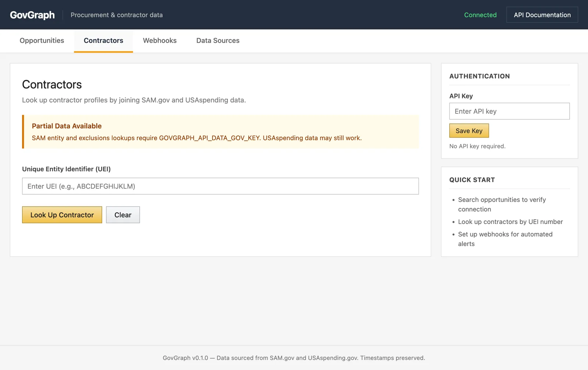Select the Contractors tab
The width and height of the screenshot is (588, 370).
[x=103, y=40]
